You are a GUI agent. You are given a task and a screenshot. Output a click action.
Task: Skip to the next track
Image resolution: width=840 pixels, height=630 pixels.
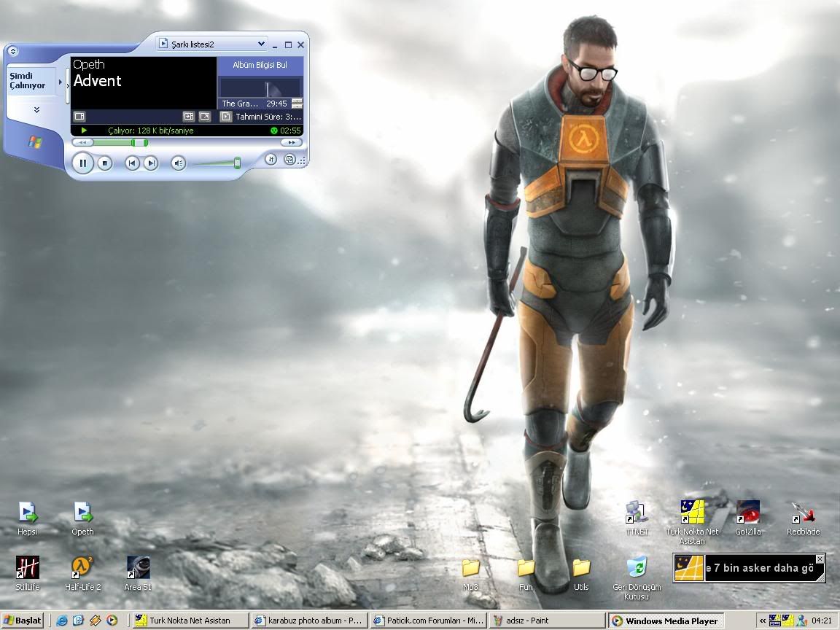point(150,163)
